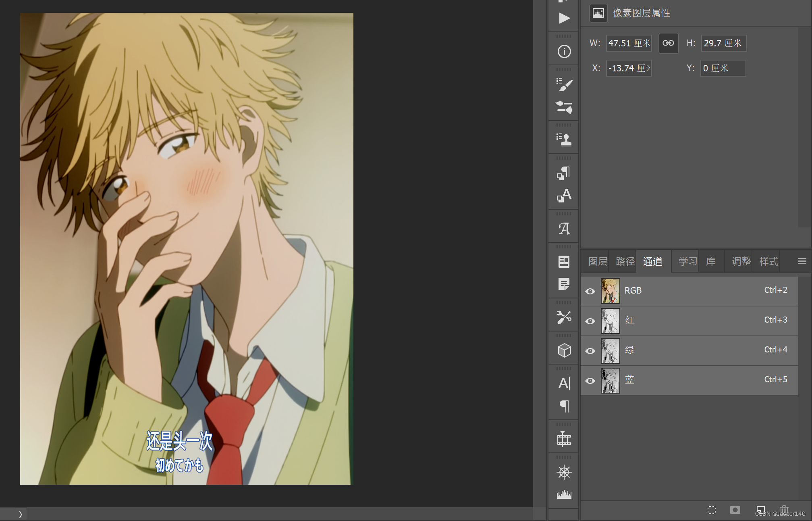Save selection as channel icon

735,510
